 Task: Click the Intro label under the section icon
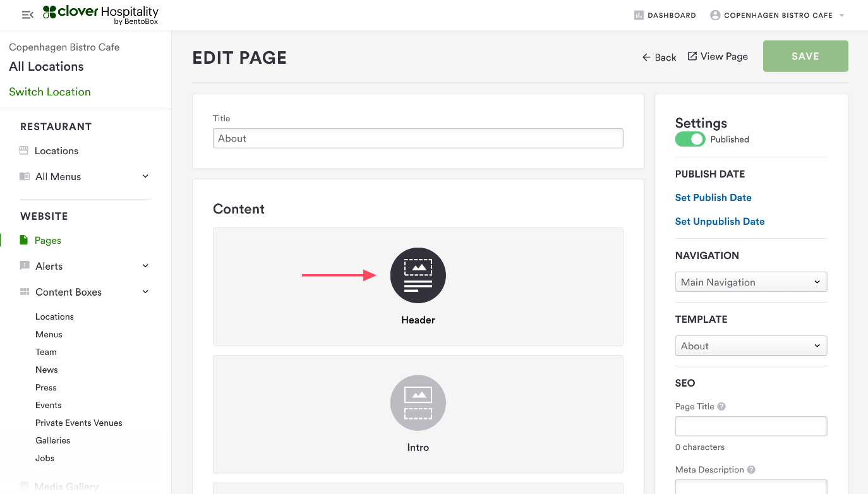[x=418, y=448]
